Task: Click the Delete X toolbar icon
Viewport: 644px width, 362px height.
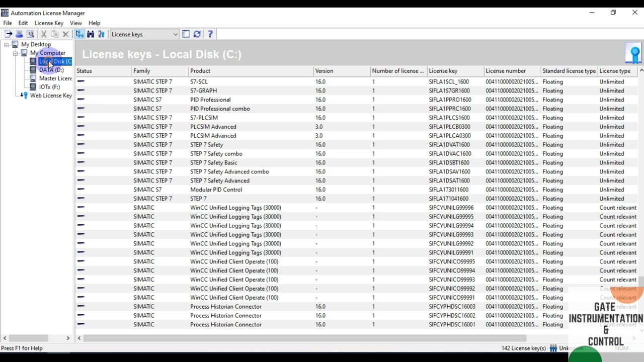Action: pyautogui.click(x=65, y=34)
